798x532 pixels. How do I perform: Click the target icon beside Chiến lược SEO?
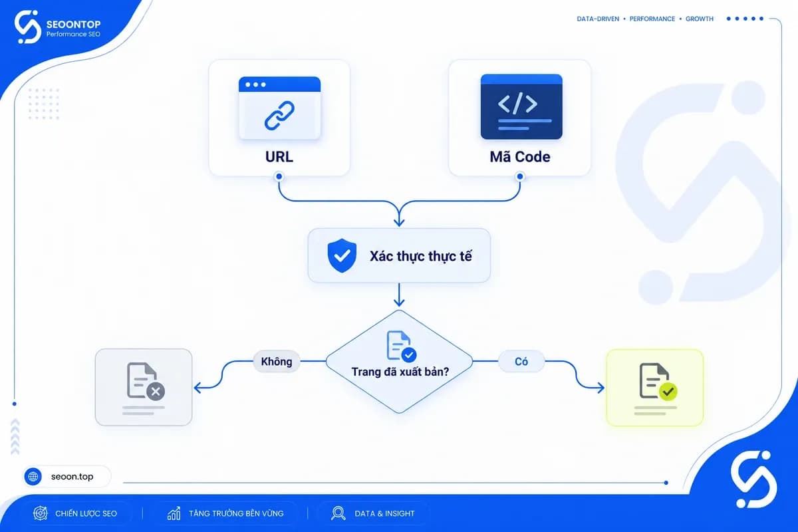(x=40, y=513)
